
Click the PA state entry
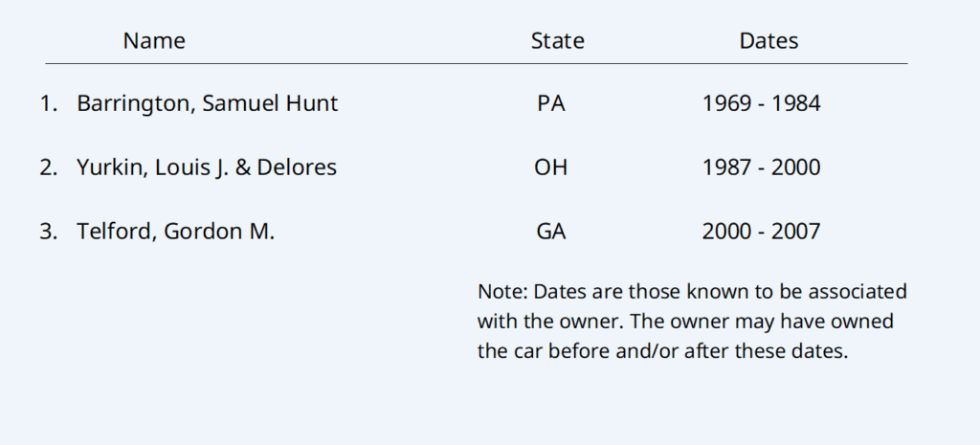[x=551, y=103]
